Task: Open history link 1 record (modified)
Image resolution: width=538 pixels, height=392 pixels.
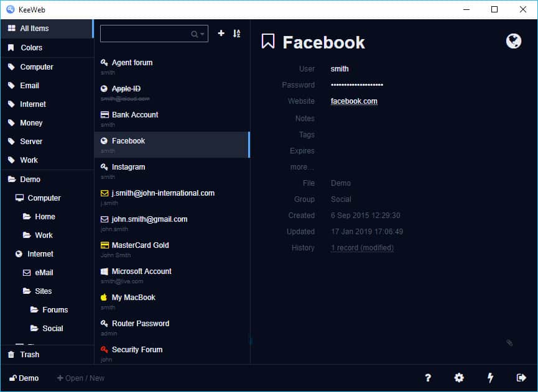Action: [362, 247]
